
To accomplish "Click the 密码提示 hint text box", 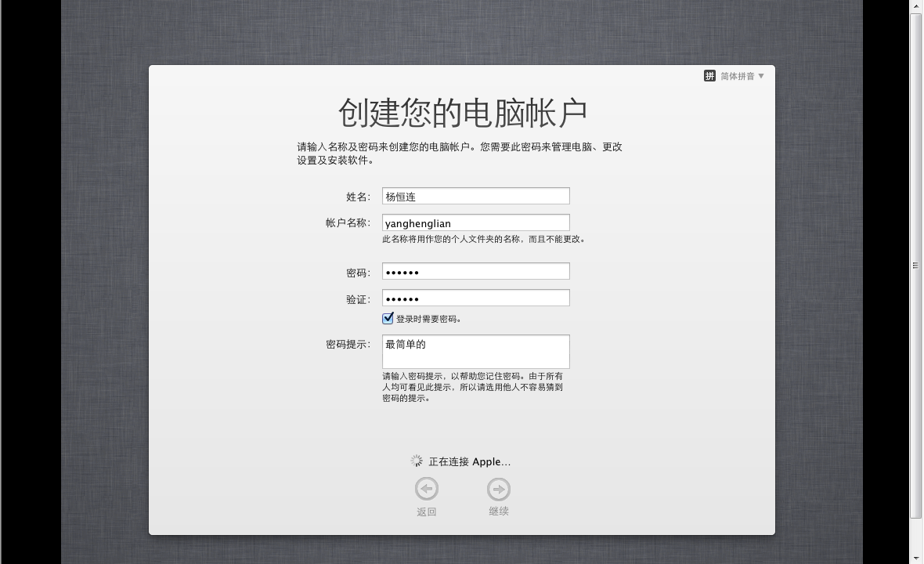I will point(475,352).
